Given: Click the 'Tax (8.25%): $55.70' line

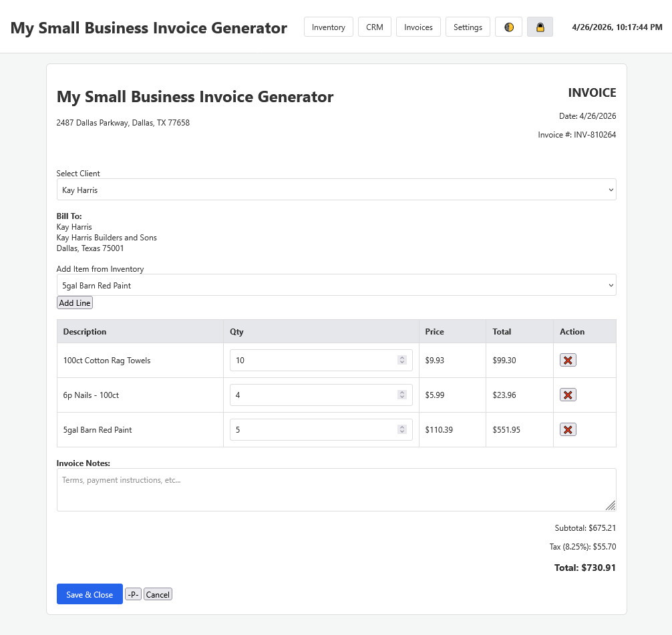Looking at the screenshot, I should click(582, 546).
